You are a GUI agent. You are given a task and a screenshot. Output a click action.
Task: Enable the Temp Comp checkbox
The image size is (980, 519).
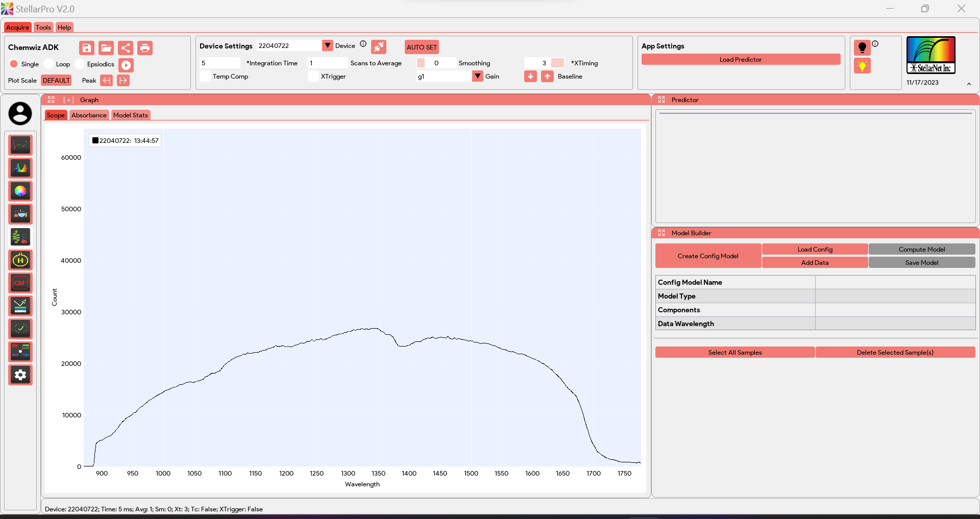pyautogui.click(x=205, y=77)
